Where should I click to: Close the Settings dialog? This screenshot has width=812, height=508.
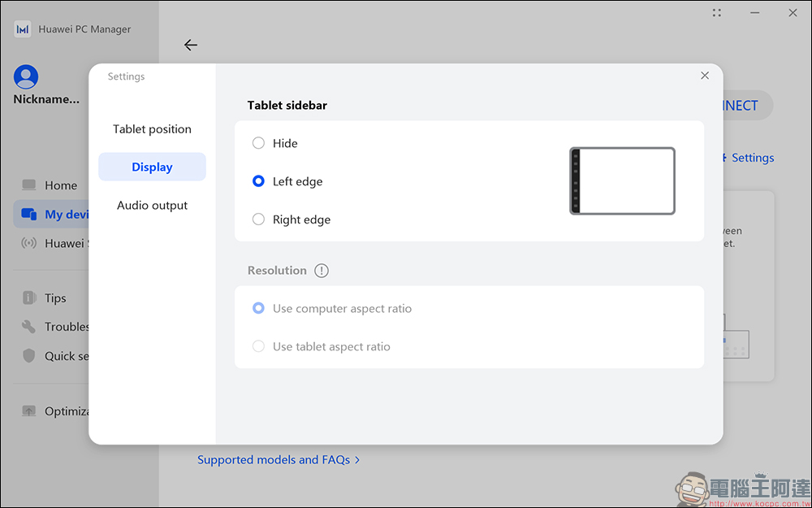click(705, 76)
